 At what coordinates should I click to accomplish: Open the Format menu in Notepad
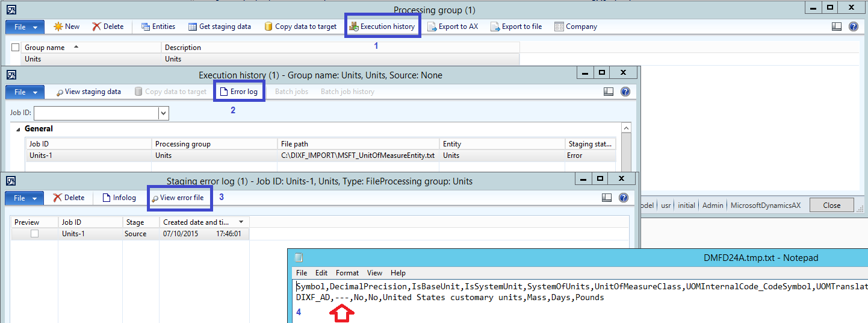click(347, 273)
